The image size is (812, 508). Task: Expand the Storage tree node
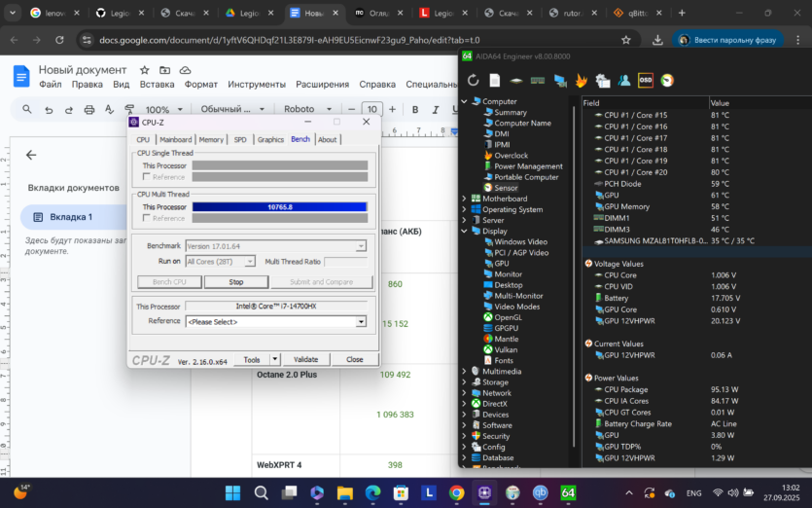click(465, 382)
